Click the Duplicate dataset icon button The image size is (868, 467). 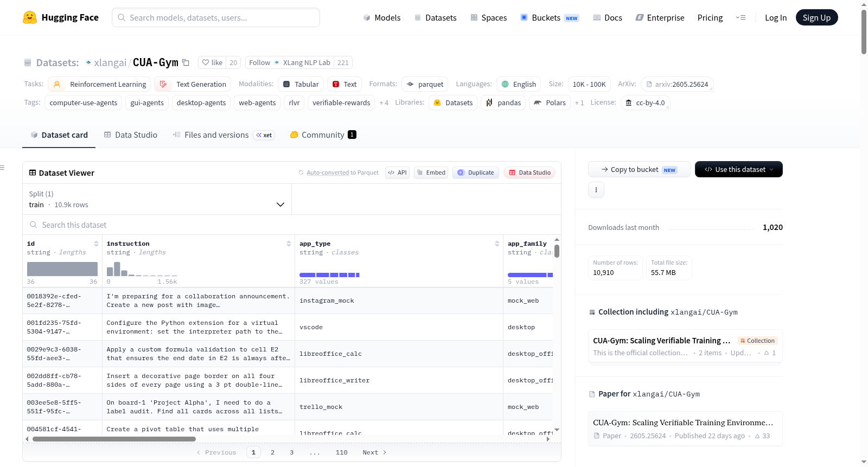click(x=476, y=172)
